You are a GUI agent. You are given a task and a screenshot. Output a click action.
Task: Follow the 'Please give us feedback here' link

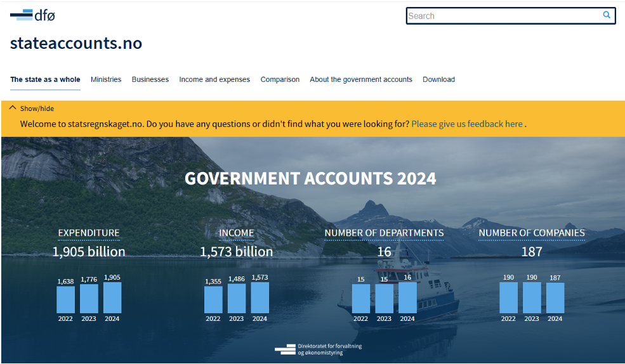click(467, 124)
